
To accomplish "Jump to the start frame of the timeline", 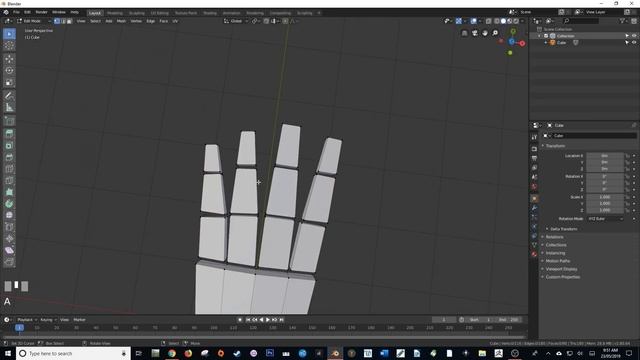I will tap(248, 320).
